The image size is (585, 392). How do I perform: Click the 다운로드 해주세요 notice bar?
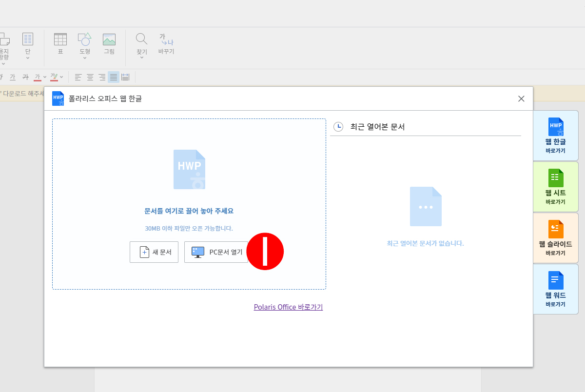[x=22, y=93]
